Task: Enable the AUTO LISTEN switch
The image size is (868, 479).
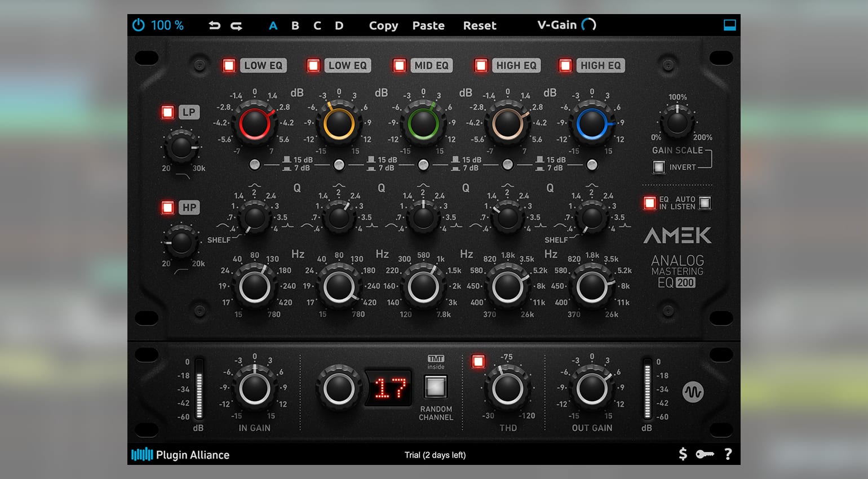Action: point(705,203)
